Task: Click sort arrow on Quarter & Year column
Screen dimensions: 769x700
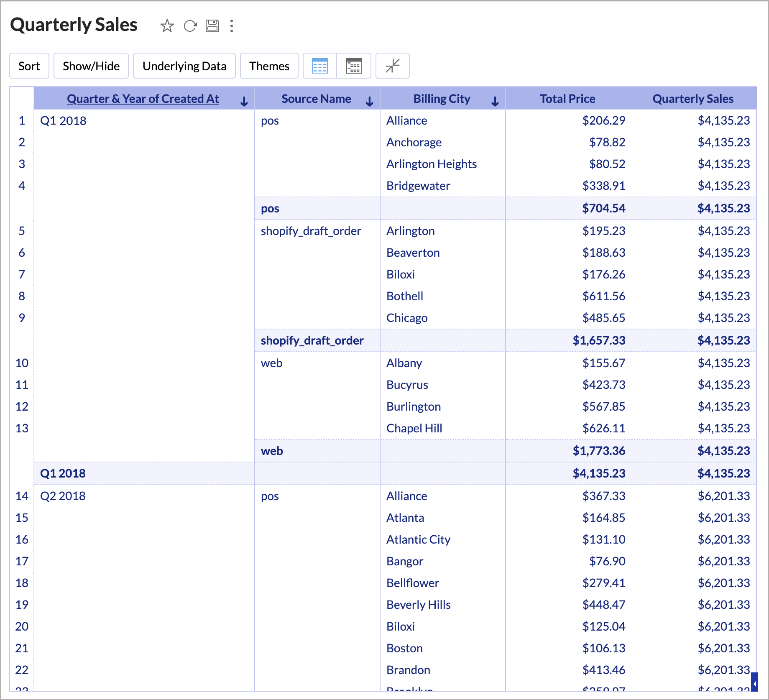Action: pos(244,101)
